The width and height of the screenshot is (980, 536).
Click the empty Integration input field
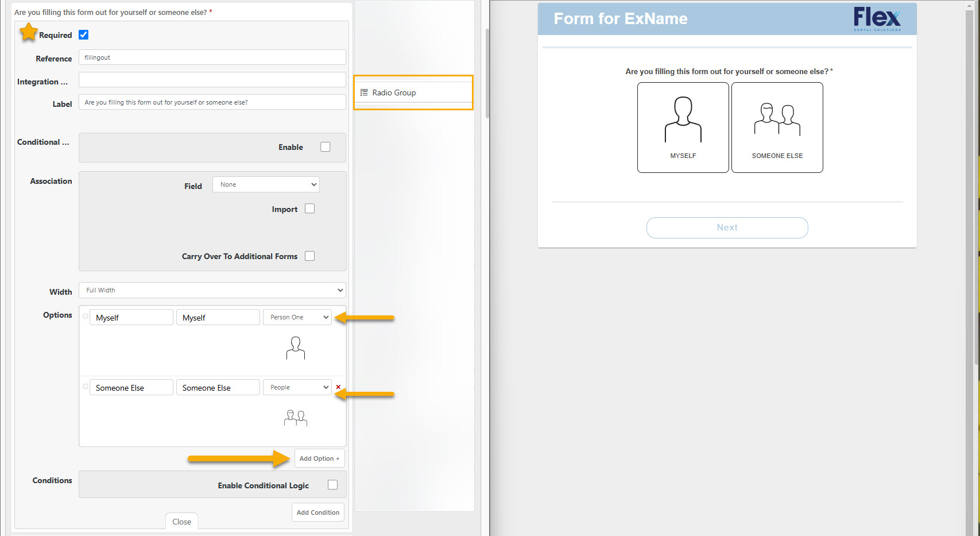[x=212, y=80]
